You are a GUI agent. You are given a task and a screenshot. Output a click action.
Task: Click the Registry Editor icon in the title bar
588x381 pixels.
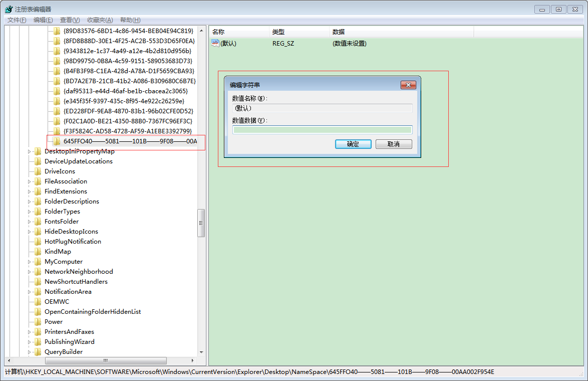[9, 9]
